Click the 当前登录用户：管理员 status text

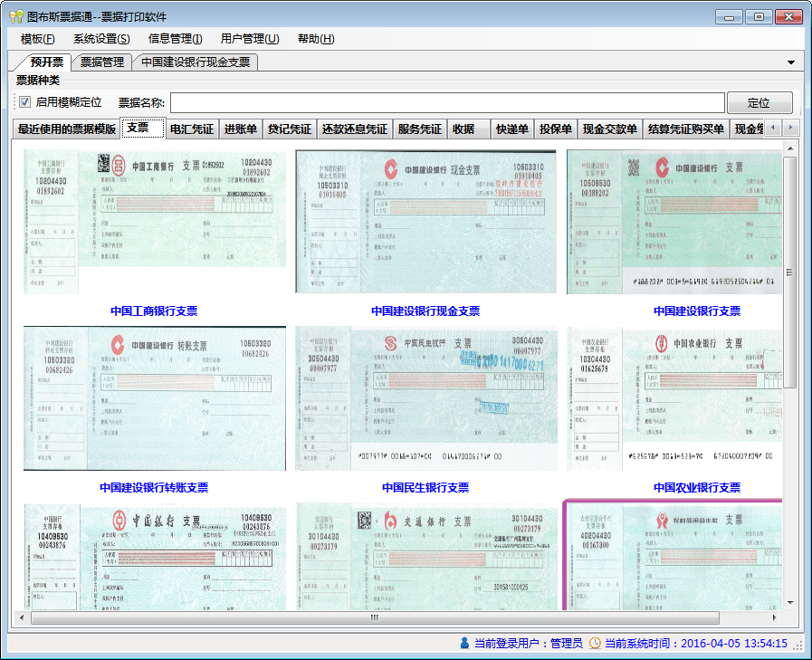click(529, 644)
